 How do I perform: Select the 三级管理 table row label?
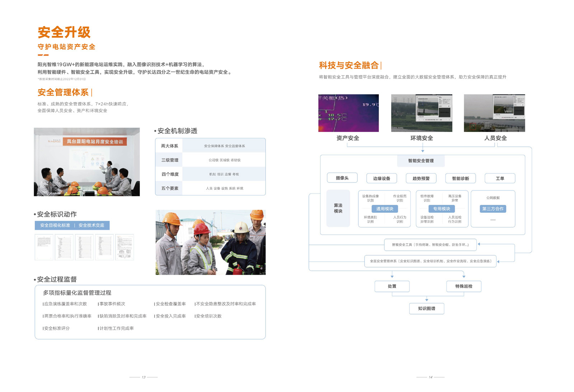169,160
